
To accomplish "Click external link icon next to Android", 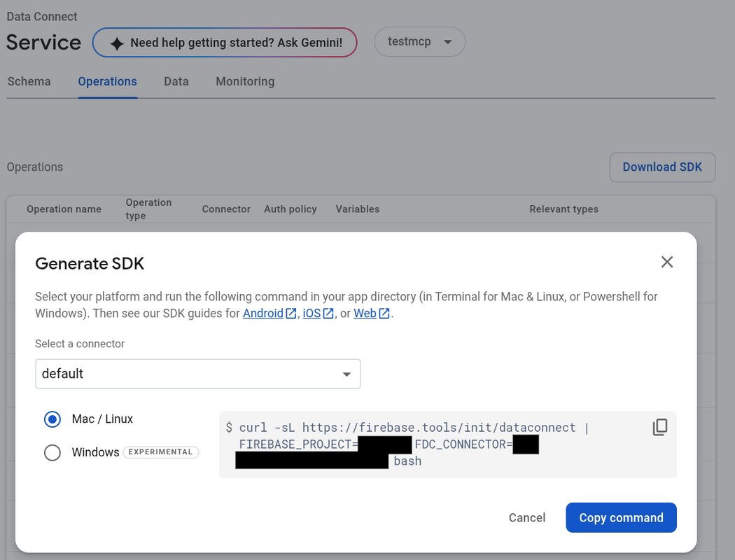I will tap(290, 314).
